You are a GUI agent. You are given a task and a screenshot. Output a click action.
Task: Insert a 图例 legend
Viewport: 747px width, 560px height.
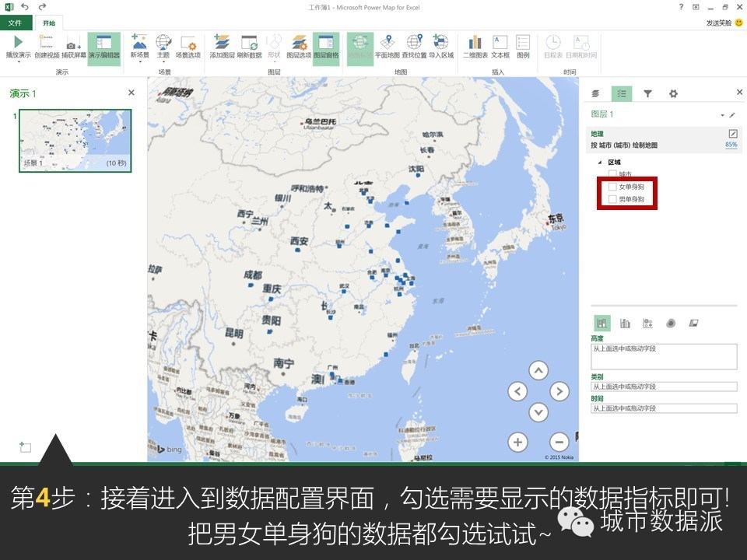coord(523,47)
